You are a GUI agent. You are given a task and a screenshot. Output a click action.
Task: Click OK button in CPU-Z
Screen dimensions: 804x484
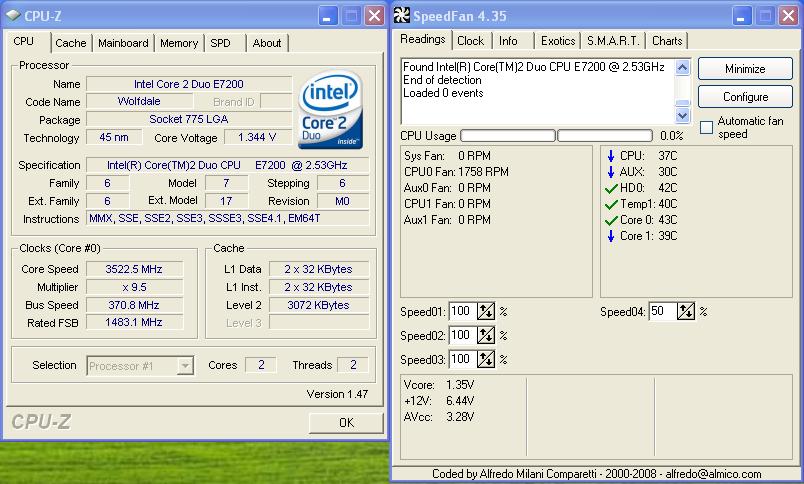point(345,423)
